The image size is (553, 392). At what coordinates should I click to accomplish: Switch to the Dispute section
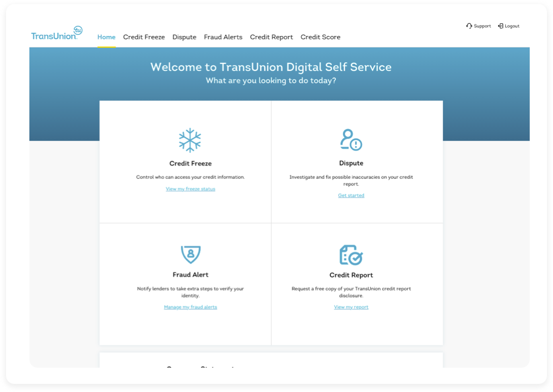[184, 37]
